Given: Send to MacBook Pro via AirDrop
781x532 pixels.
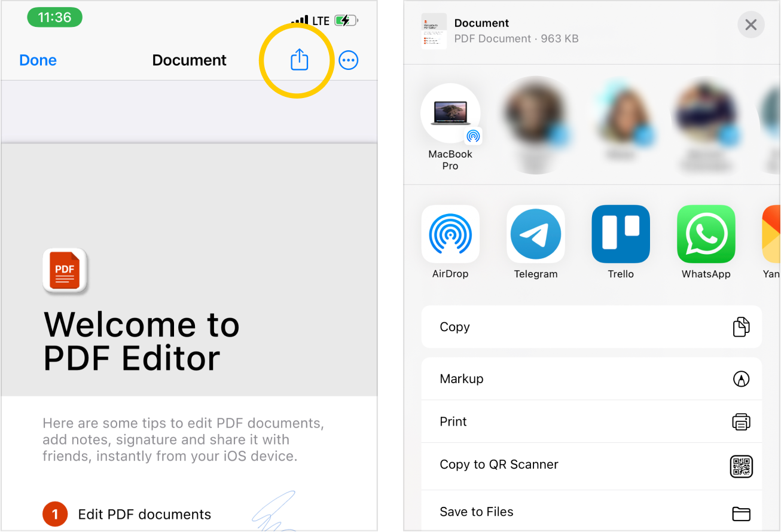Looking at the screenshot, I should (x=450, y=127).
